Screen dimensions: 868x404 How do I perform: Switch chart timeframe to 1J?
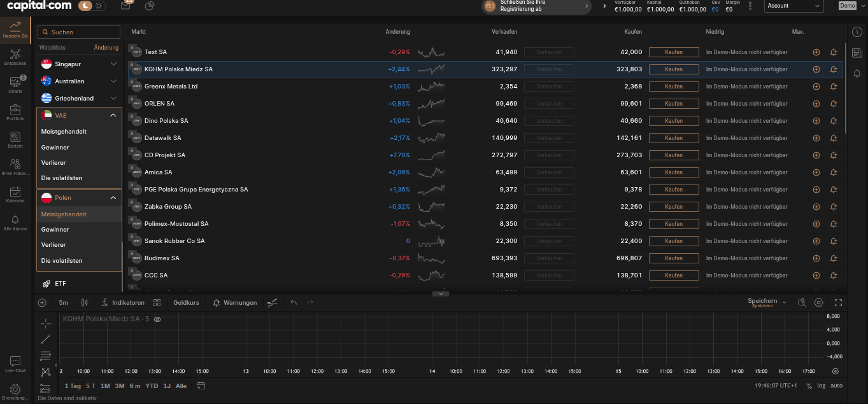167,386
